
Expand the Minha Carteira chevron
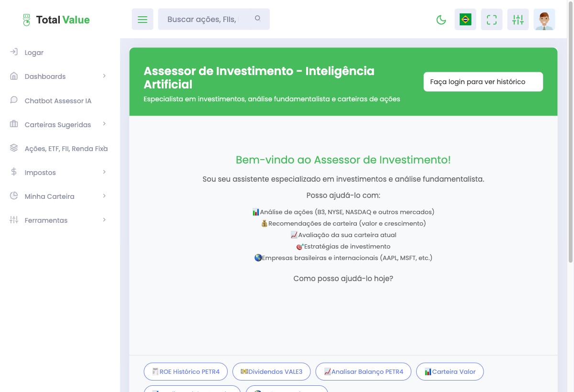pyautogui.click(x=104, y=196)
